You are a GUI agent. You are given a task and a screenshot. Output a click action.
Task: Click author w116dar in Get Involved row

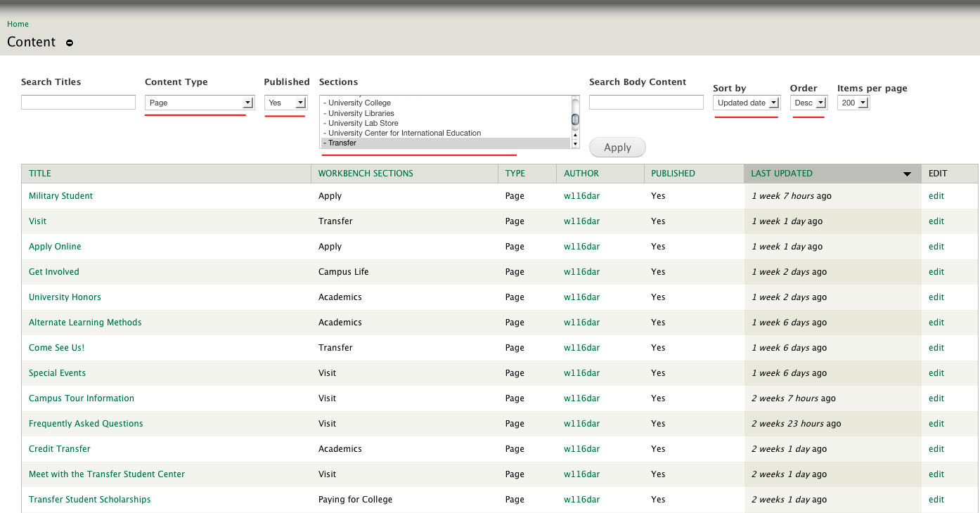581,272
